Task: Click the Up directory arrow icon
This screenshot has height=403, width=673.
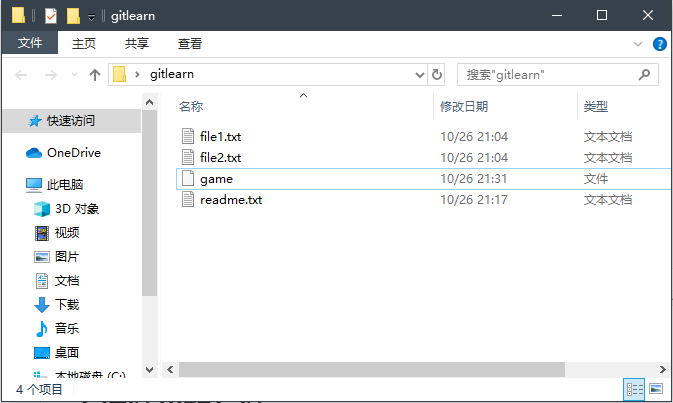Action: pos(95,75)
